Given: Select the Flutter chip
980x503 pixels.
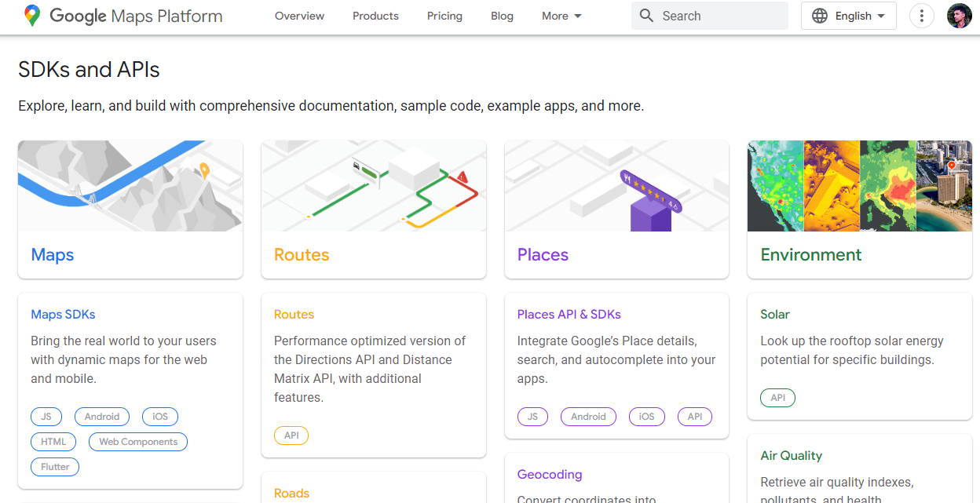Looking at the screenshot, I should tap(55, 467).
